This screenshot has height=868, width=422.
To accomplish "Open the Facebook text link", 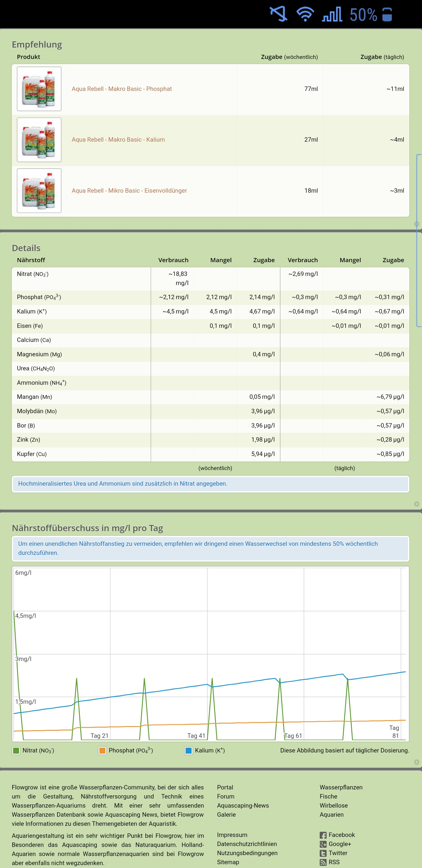I will click(x=342, y=835).
